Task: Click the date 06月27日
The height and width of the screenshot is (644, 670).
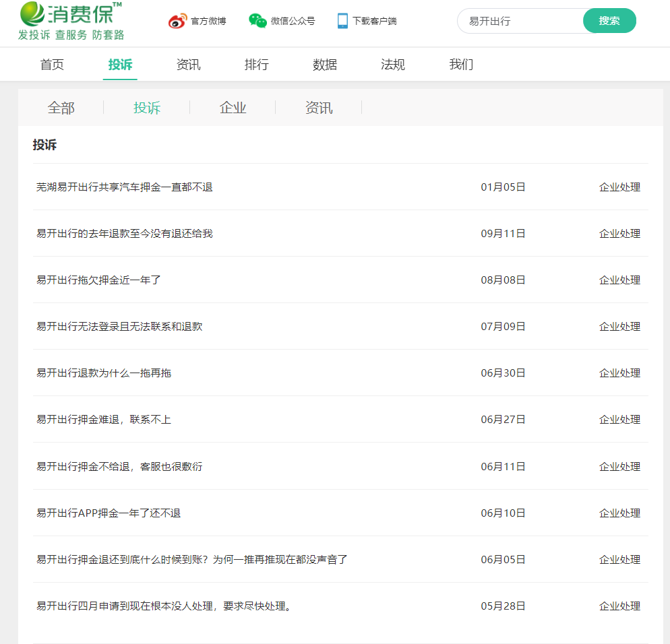Action: pos(503,420)
